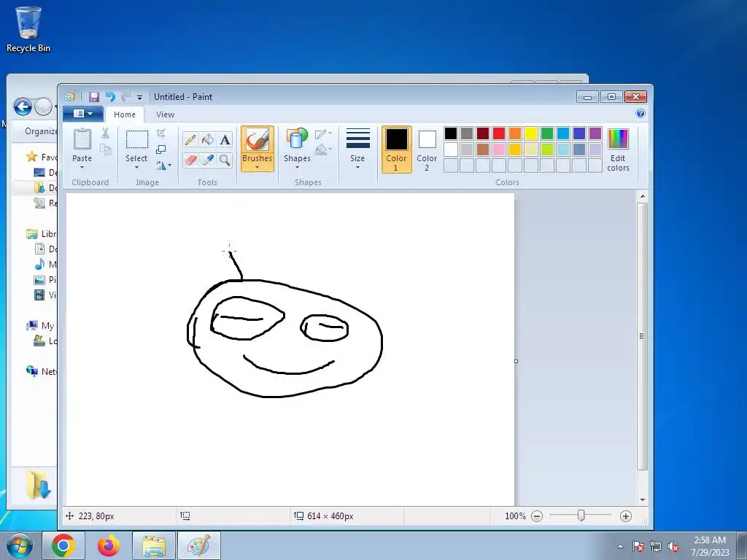The height and width of the screenshot is (560, 747).
Task: Select the Pencil tool
Action: pyautogui.click(x=190, y=139)
